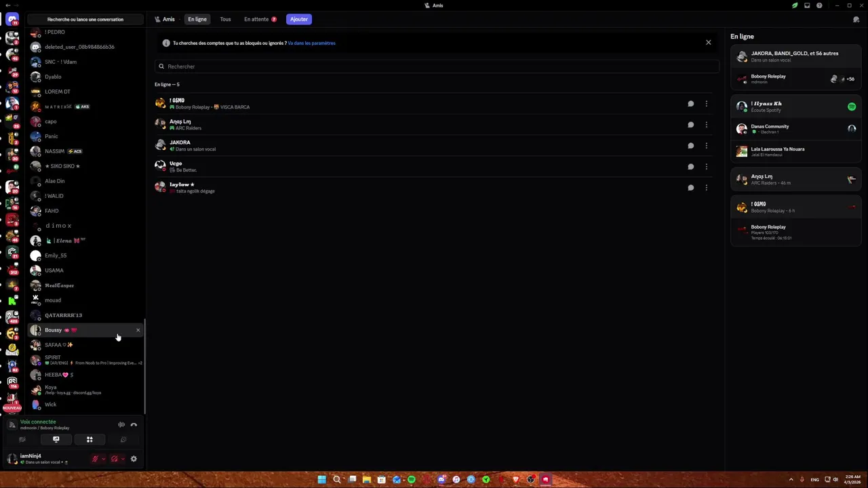Open the inbox icon in title bar
Image resolution: width=868 pixels, height=488 pixels.
[807, 5]
